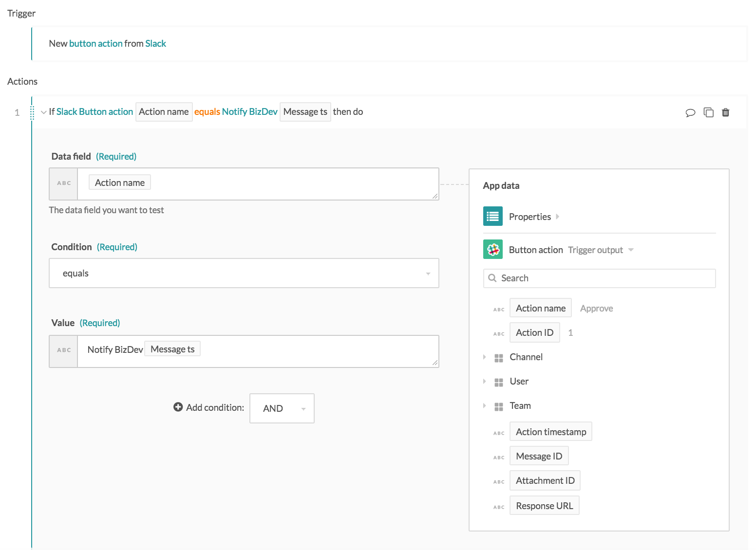This screenshot has width=756, height=550.
Task: Open the comment icon on step 1
Action: [691, 112]
